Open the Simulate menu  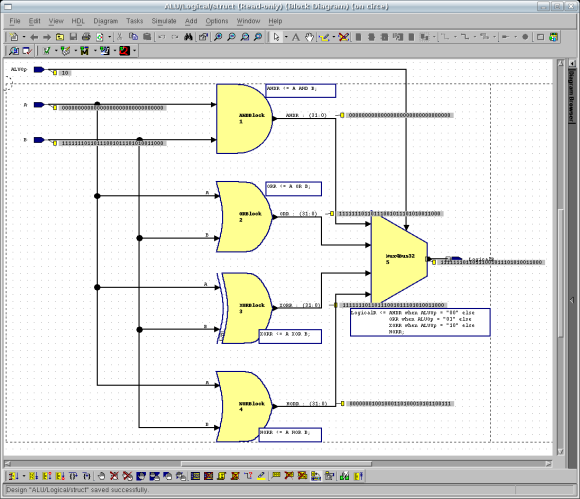[x=164, y=21]
